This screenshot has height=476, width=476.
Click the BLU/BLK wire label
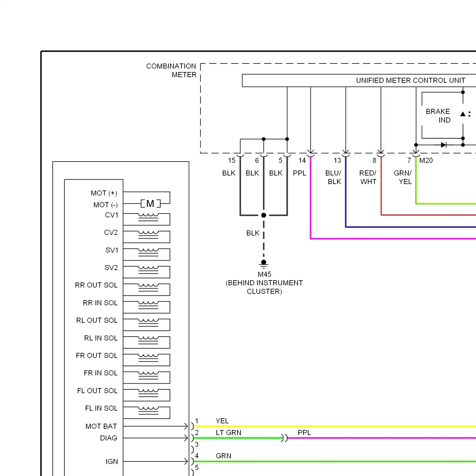click(x=334, y=177)
